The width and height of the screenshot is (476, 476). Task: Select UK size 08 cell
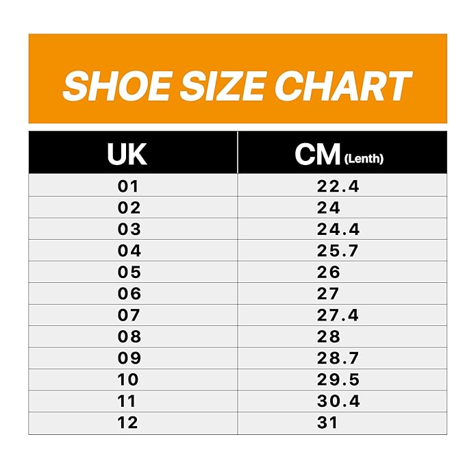(x=129, y=337)
